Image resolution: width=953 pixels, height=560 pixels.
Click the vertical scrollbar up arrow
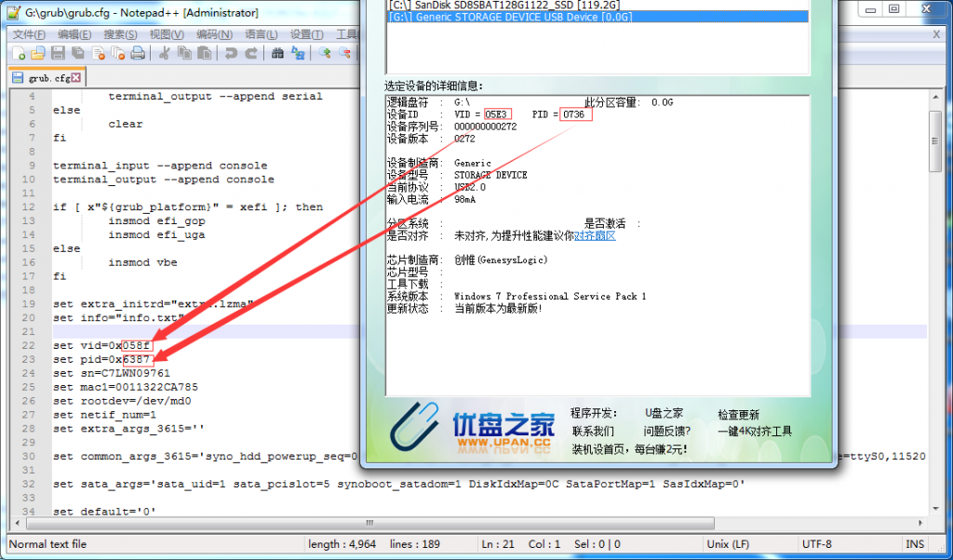[x=935, y=97]
